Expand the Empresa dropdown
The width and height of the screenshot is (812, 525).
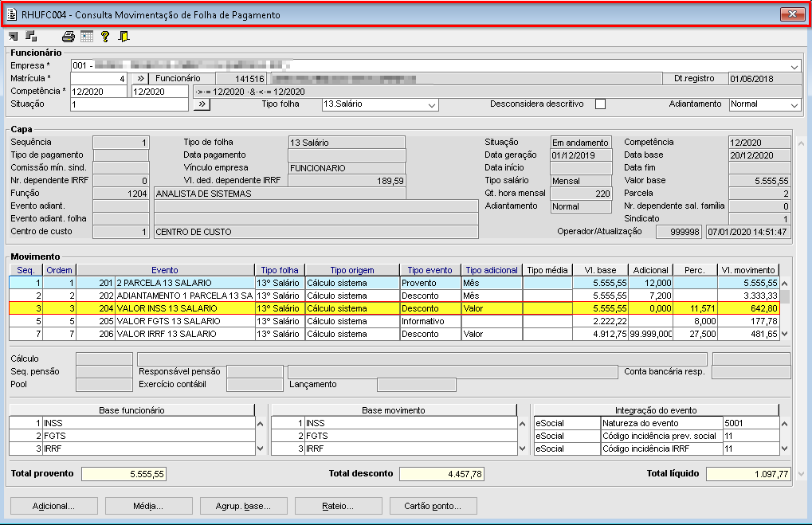click(794, 66)
